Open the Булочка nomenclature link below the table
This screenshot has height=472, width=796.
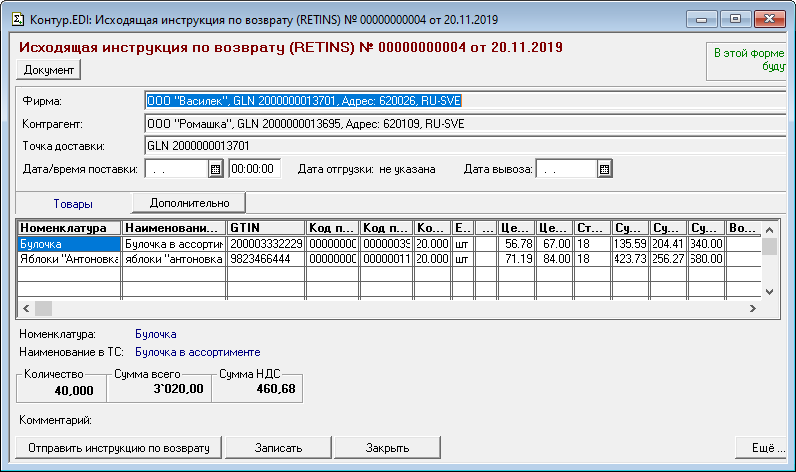click(156, 334)
